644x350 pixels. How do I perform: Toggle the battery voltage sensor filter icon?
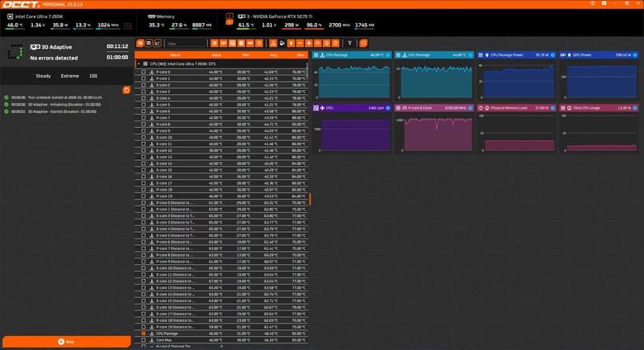pos(282,43)
